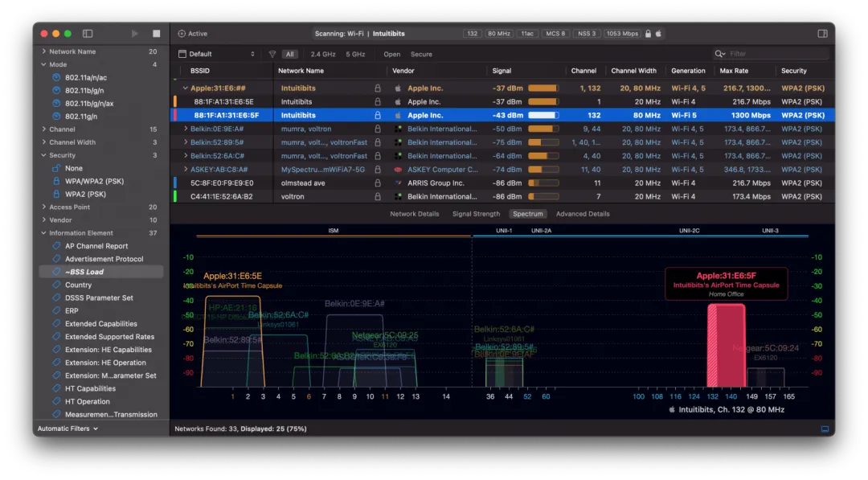Sort by the Channel Width column header
Viewport: 868px width, 480px height.
coord(634,71)
